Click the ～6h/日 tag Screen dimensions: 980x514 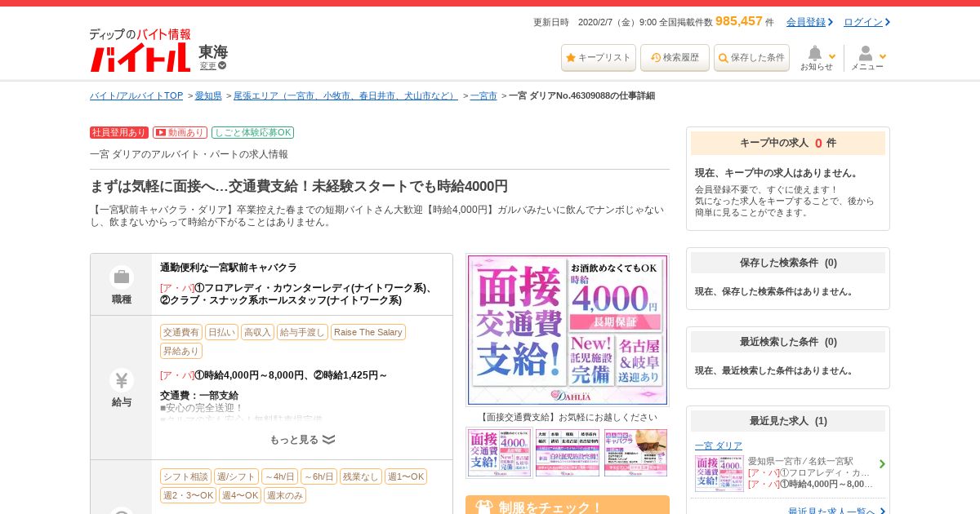(318, 476)
